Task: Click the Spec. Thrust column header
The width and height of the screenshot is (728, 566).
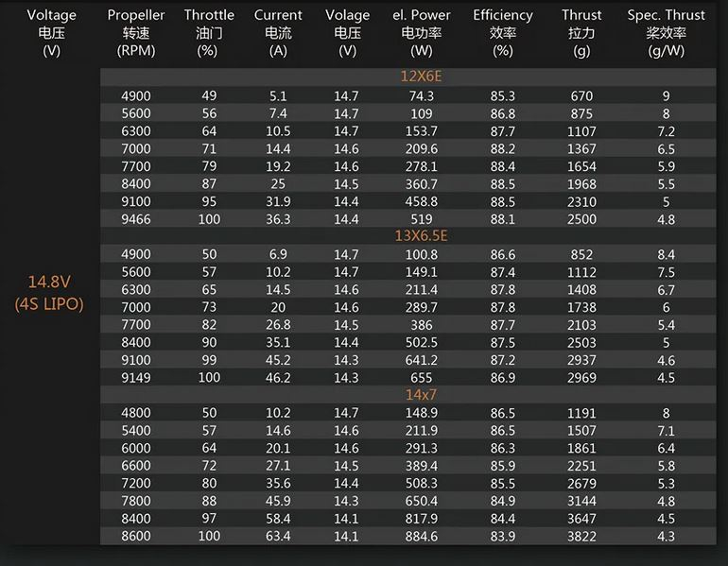Action: coord(666,32)
